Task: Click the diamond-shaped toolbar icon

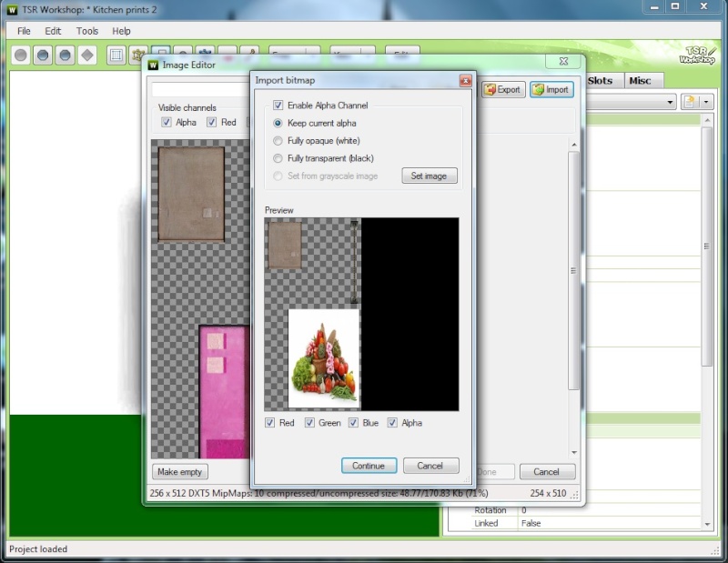Action: tap(87, 55)
